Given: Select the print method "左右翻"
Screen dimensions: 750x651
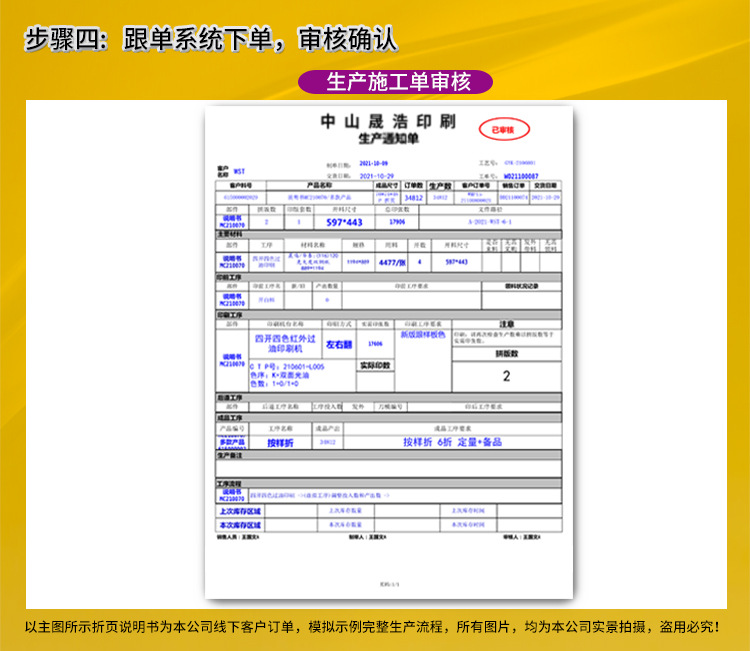Looking at the screenshot, I should point(339,344).
